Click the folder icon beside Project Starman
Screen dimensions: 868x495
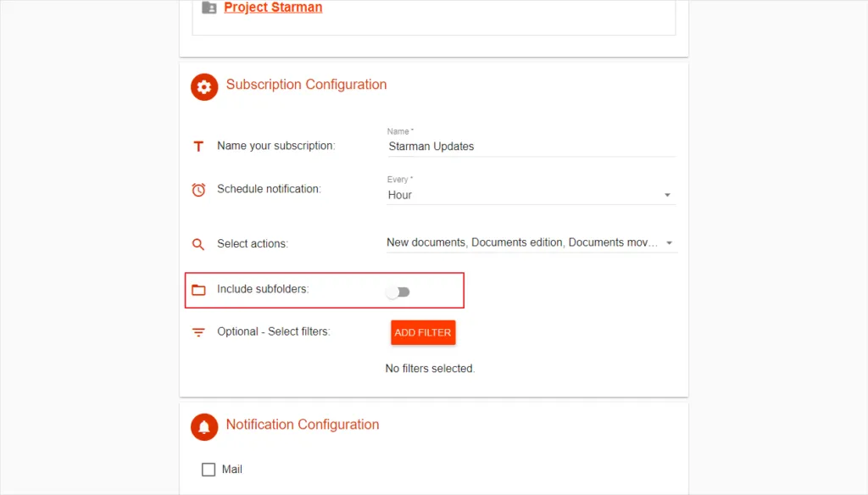209,7
